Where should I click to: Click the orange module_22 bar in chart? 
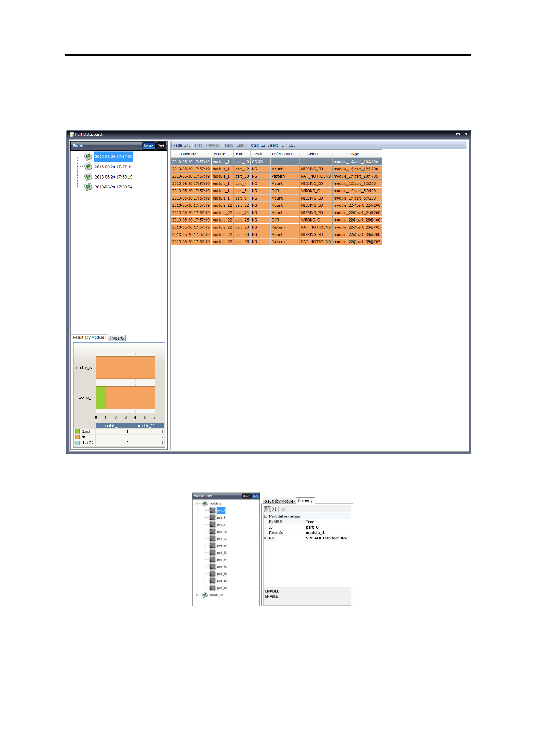(126, 367)
